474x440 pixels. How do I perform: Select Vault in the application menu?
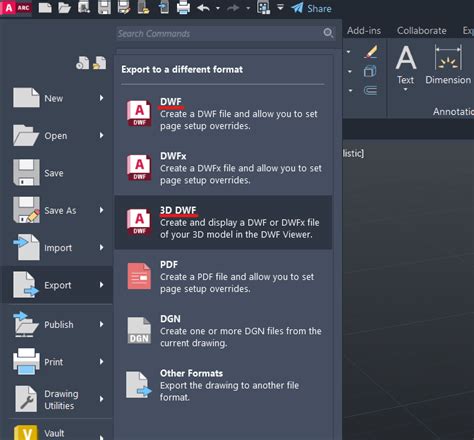(58, 433)
